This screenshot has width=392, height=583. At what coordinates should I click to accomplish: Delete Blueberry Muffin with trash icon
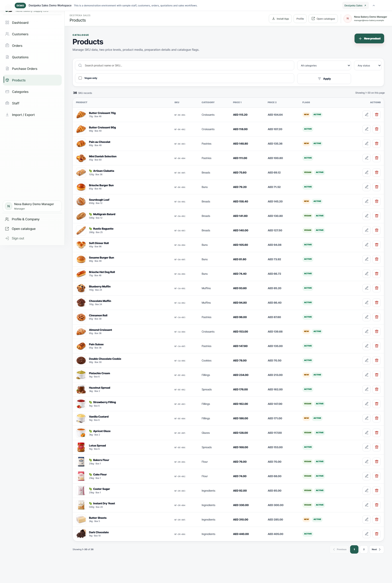(x=376, y=288)
